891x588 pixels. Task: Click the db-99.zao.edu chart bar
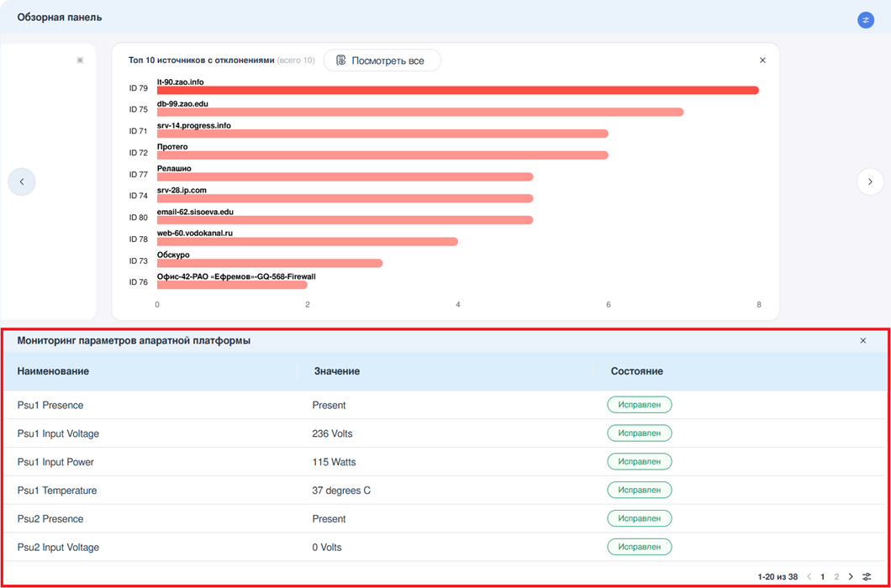(x=419, y=112)
